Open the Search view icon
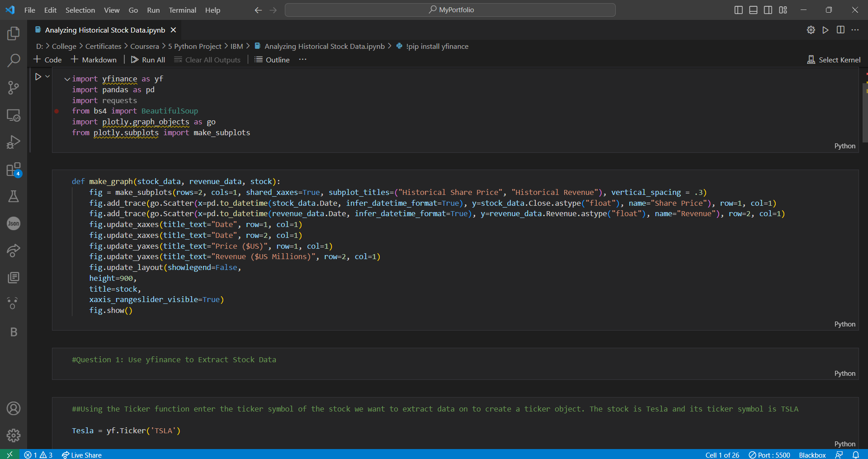The height and width of the screenshot is (459, 868). pyautogui.click(x=14, y=60)
